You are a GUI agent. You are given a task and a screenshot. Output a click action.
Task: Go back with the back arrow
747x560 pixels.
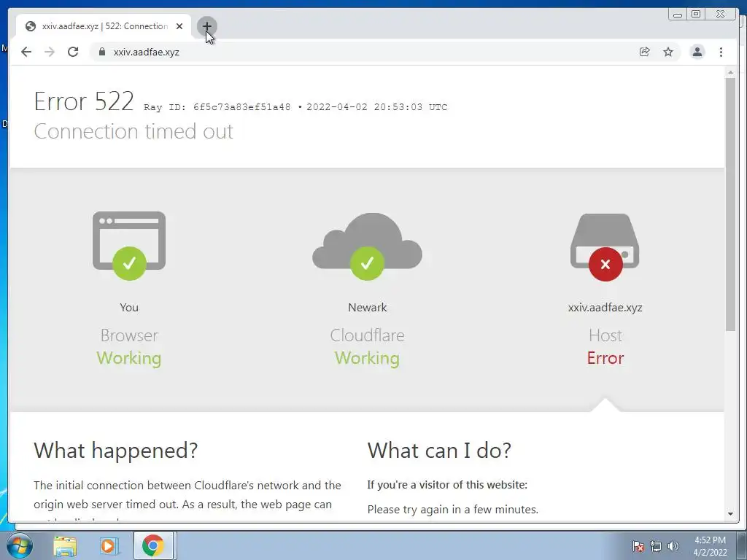[x=26, y=52]
